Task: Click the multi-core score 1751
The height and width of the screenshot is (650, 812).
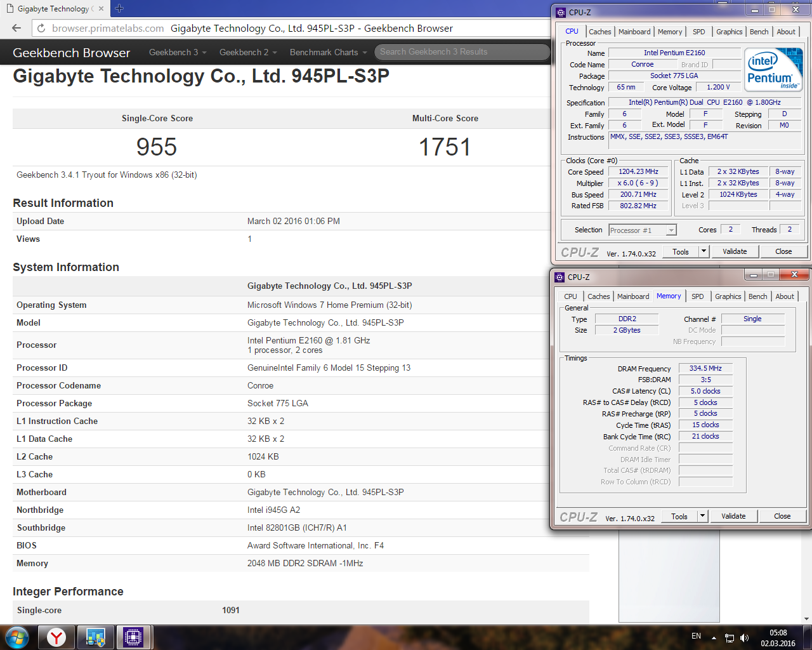Action: 445,147
